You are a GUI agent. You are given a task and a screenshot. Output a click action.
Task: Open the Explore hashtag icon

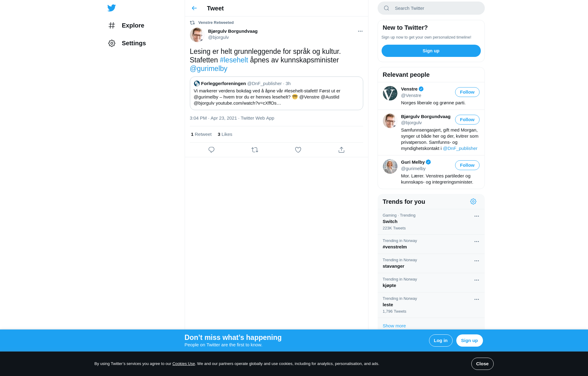click(112, 25)
